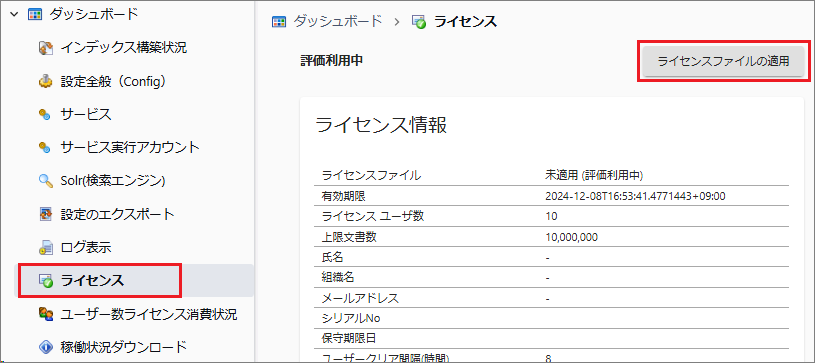
Task: Click the ユーザー数ライセンス消費状況 users icon
Action: click(46, 314)
